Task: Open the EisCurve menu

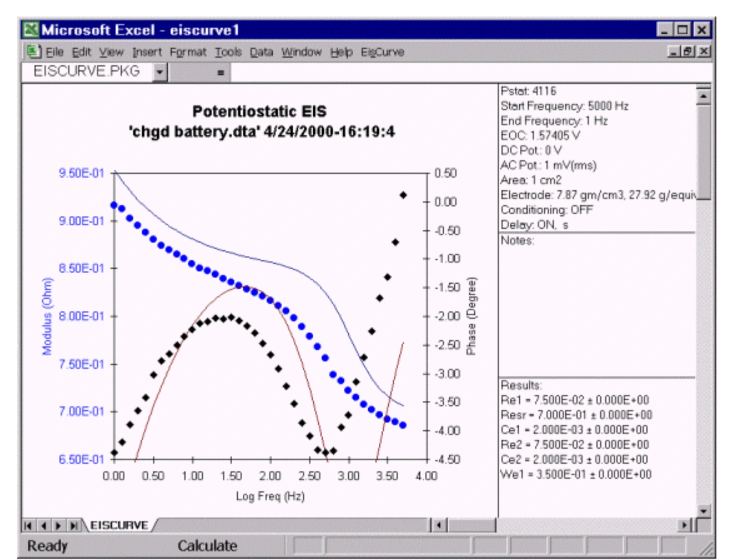Action: tap(382, 52)
